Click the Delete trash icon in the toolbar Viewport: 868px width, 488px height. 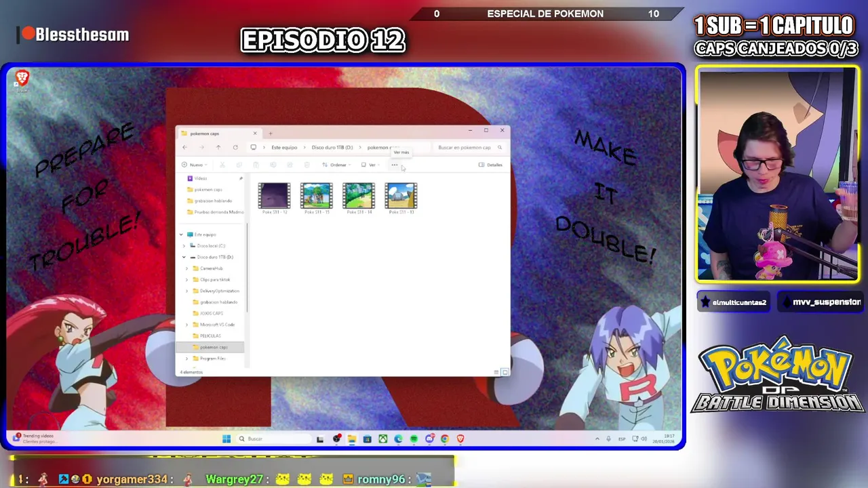(x=307, y=165)
